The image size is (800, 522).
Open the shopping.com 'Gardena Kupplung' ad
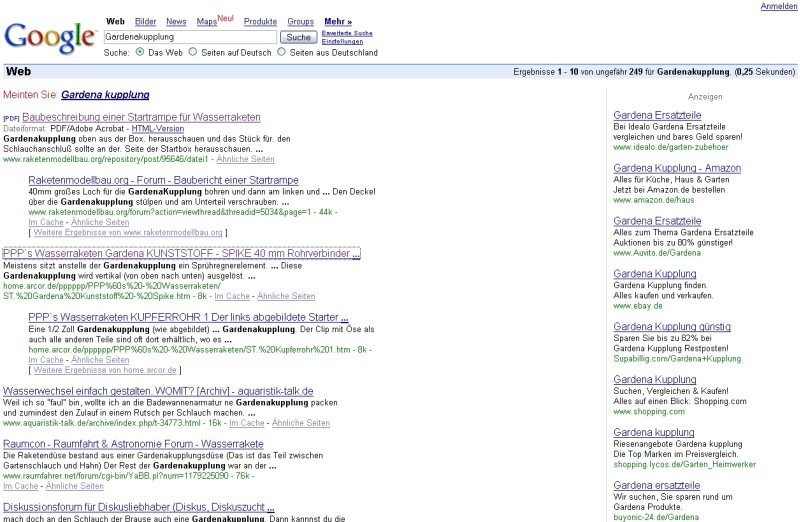click(x=655, y=380)
